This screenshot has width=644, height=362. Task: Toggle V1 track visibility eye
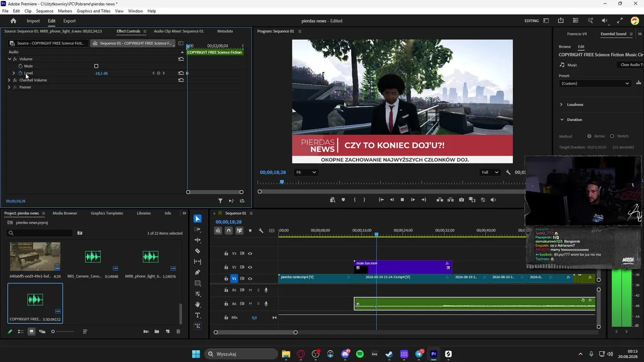click(x=250, y=279)
